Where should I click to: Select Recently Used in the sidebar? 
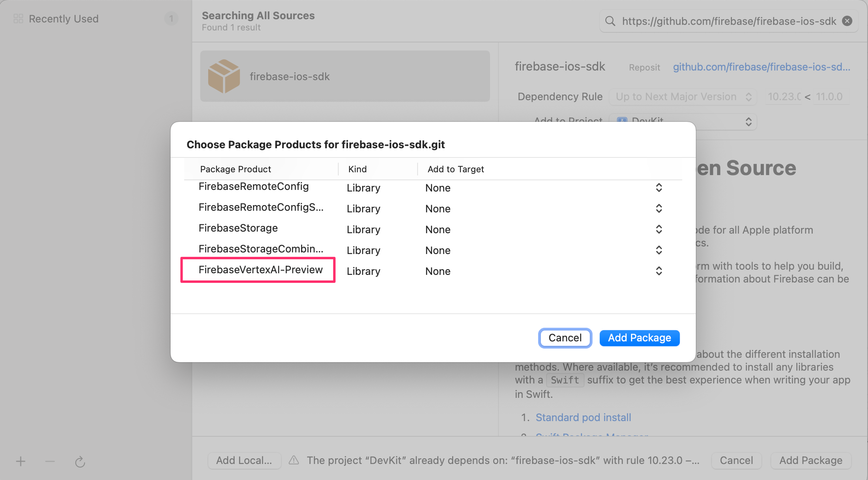[x=64, y=18]
